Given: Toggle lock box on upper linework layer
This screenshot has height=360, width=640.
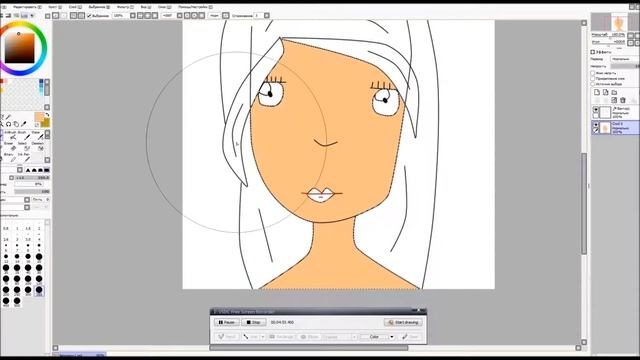Looking at the screenshot, I should click(596, 116).
